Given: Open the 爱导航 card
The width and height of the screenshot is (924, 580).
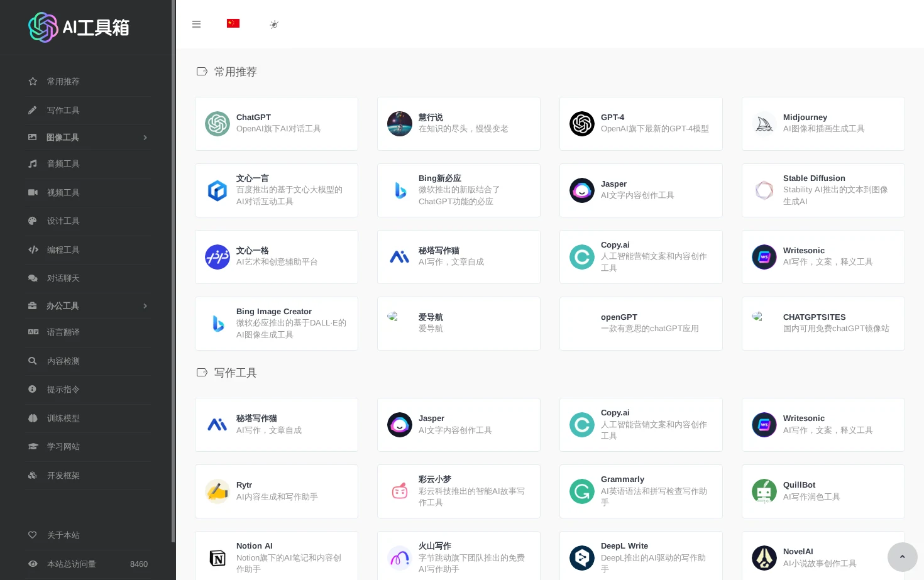Looking at the screenshot, I should 459,324.
